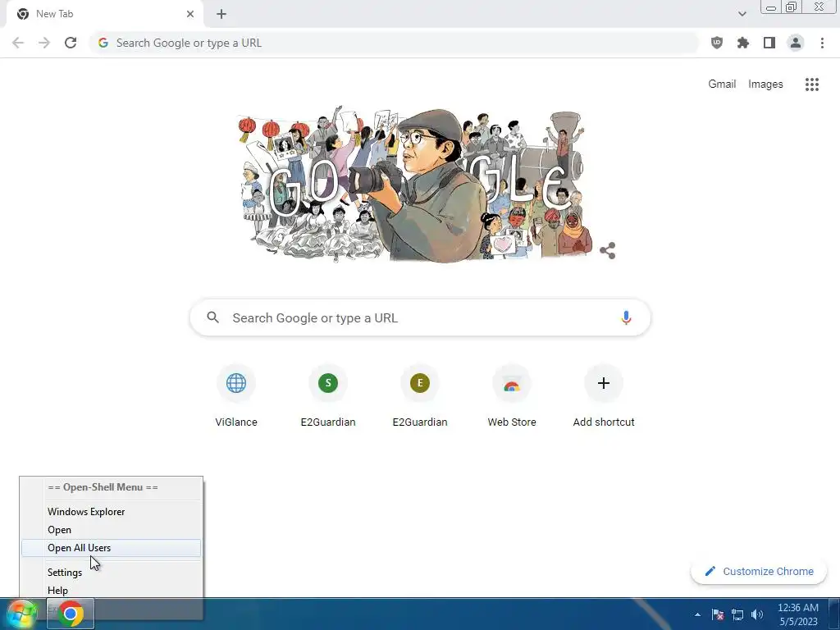
Task: Open the Action Center flag tray icon
Action: [x=717, y=614]
